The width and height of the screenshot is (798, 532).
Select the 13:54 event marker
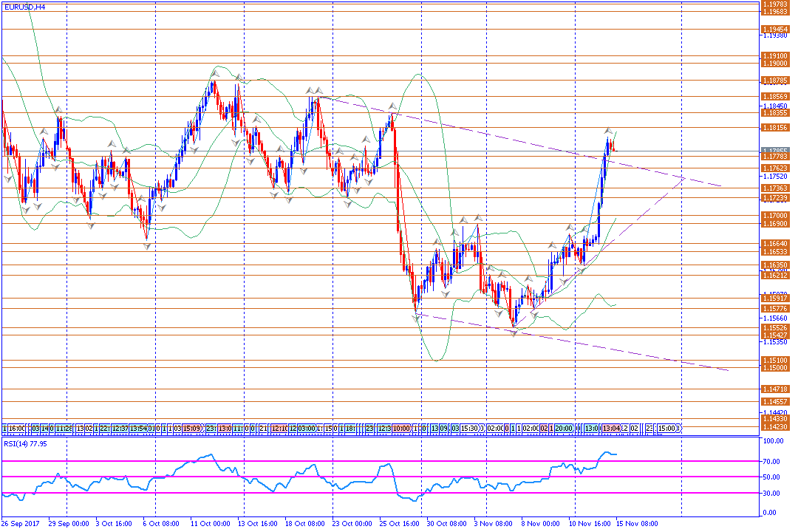click(x=143, y=428)
